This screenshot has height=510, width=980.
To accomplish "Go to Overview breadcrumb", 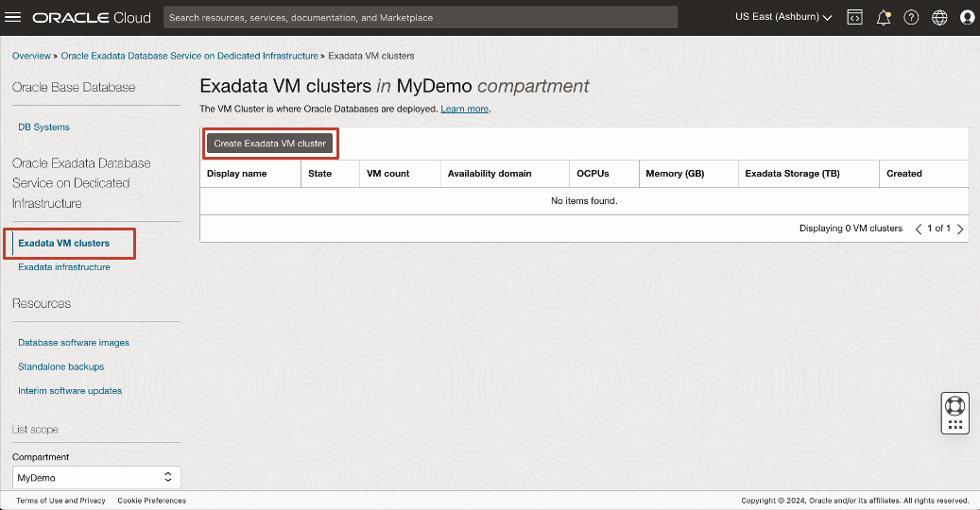I will coord(31,56).
